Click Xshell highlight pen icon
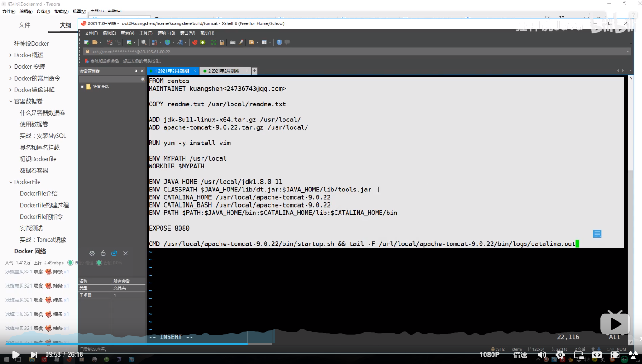The height and width of the screenshot is (364, 642). click(x=241, y=42)
